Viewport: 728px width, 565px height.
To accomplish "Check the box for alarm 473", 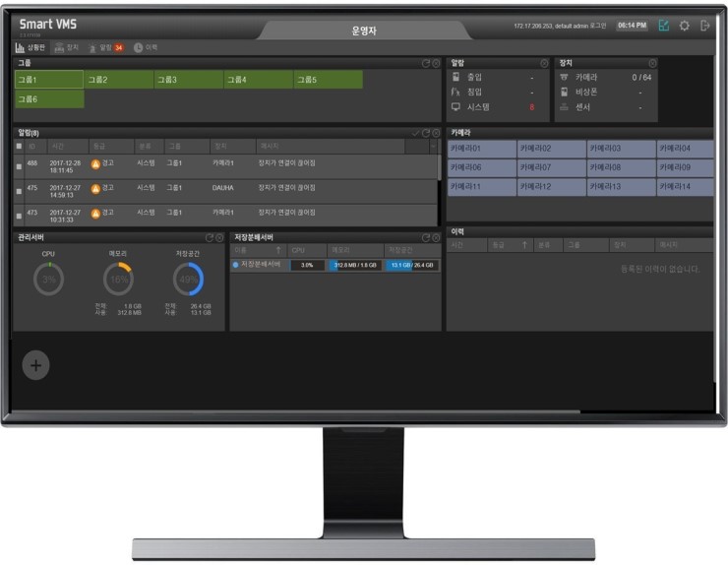I will 19,216.
